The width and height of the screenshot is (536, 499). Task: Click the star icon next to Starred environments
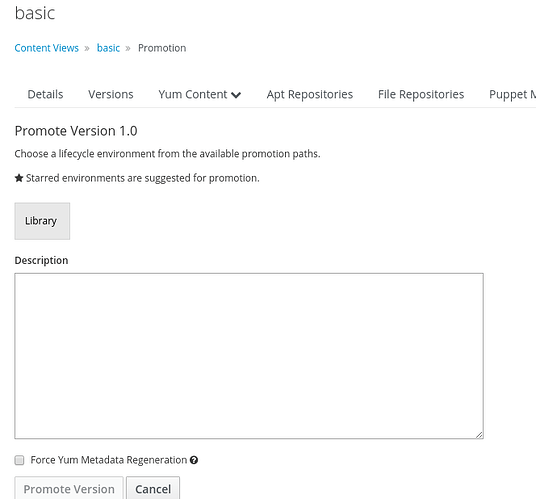click(19, 178)
